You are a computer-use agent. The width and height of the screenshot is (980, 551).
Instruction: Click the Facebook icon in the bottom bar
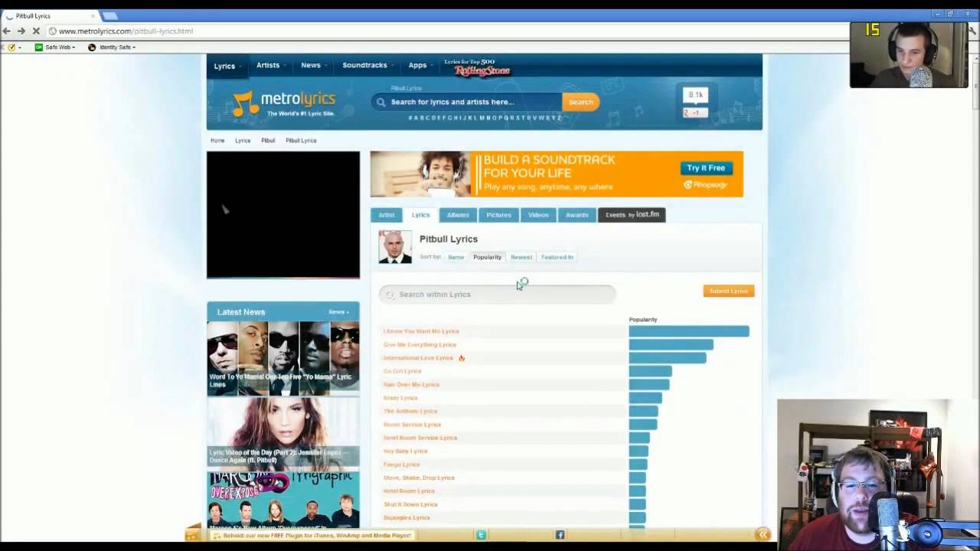tap(560, 535)
